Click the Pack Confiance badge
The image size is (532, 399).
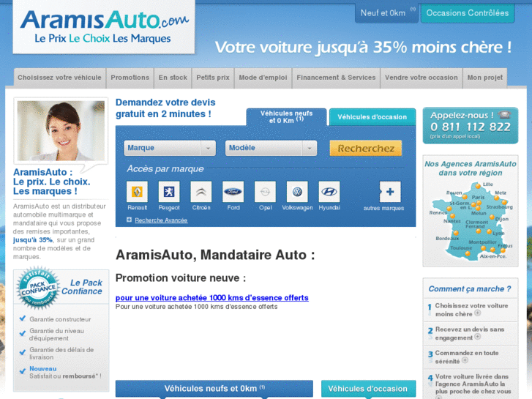pyautogui.click(x=37, y=288)
